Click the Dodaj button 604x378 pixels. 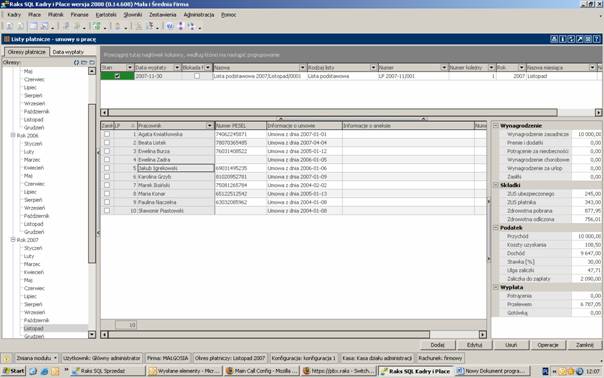coord(438,345)
